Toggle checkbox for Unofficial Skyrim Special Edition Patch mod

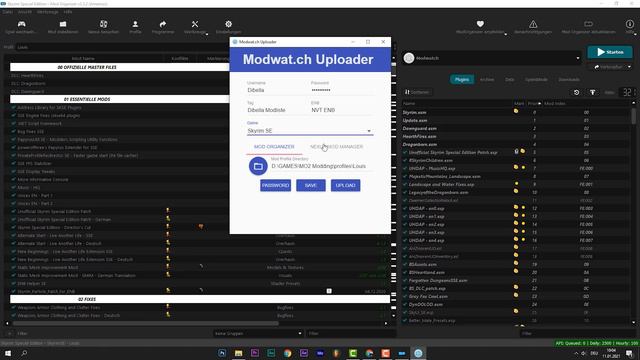point(13,211)
